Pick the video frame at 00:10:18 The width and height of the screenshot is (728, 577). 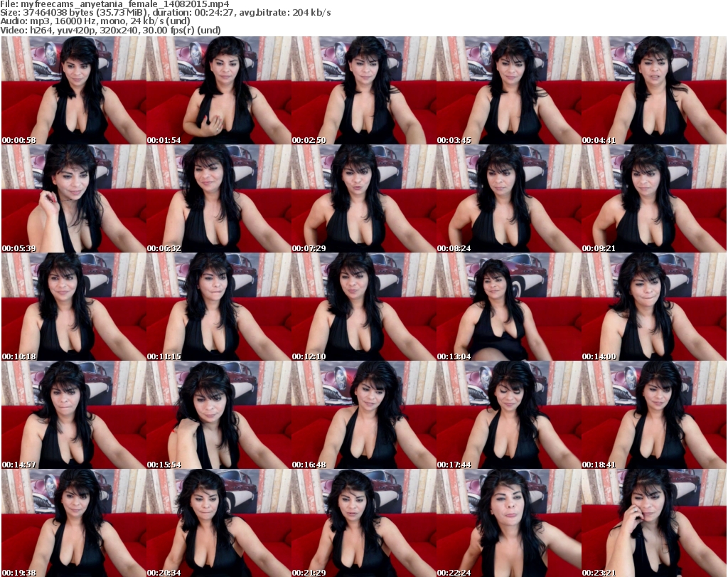74,307
